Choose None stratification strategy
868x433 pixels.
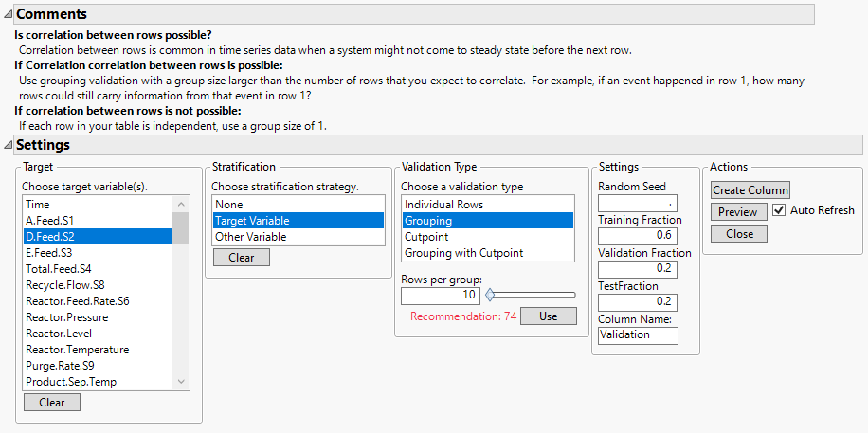[229, 205]
